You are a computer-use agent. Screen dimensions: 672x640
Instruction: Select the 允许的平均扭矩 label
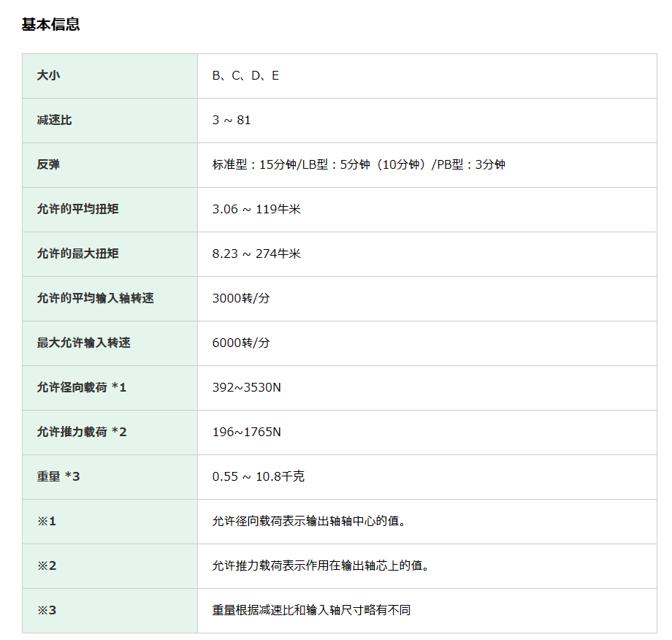coord(77,209)
